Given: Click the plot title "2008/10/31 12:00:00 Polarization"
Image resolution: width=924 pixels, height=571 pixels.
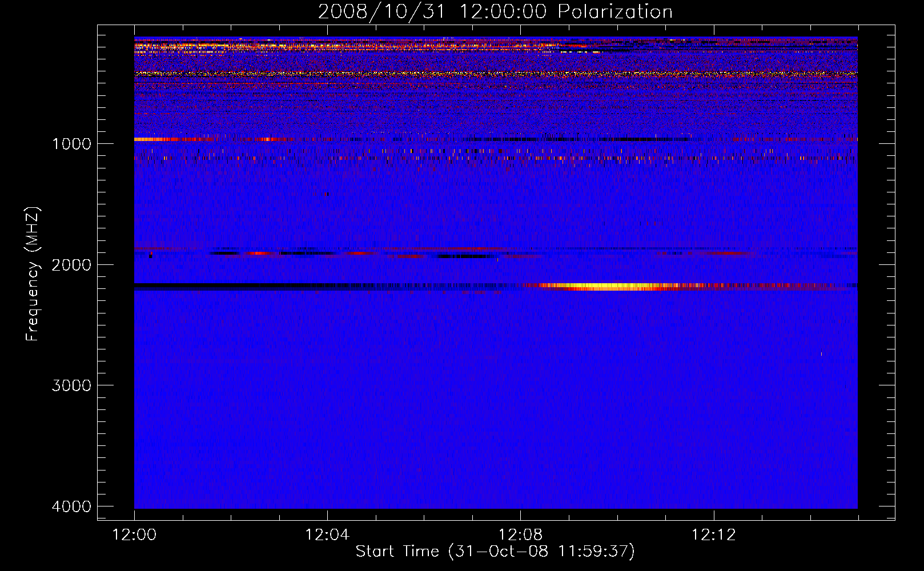Looking at the screenshot, I should [x=495, y=11].
